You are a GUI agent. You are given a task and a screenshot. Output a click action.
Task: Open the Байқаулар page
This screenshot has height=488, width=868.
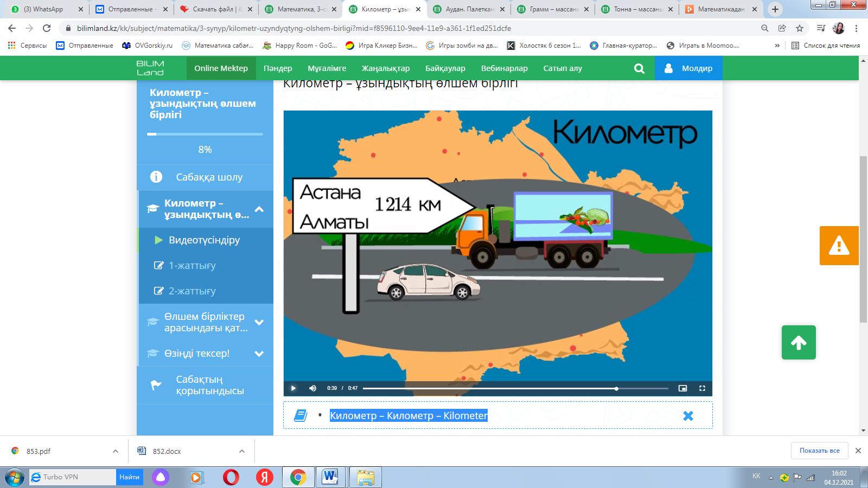point(445,68)
